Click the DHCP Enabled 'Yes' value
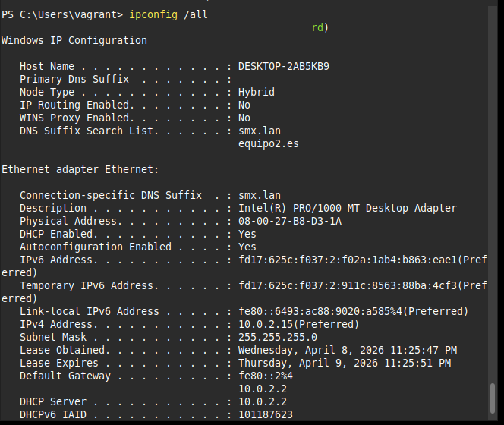The image size is (504, 425). (x=247, y=234)
